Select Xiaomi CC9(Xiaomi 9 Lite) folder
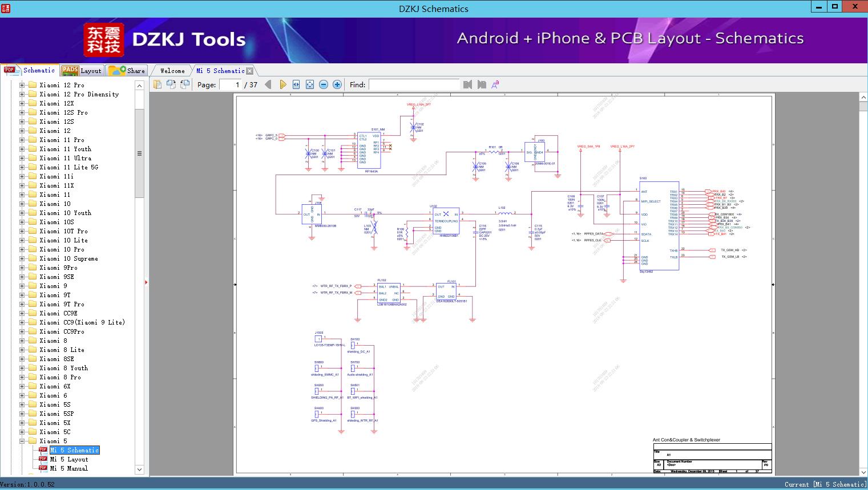This screenshot has width=868, height=490. click(x=82, y=322)
